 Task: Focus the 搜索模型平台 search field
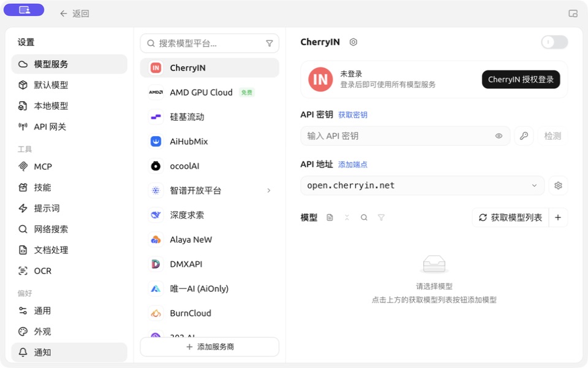click(x=209, y=43)
